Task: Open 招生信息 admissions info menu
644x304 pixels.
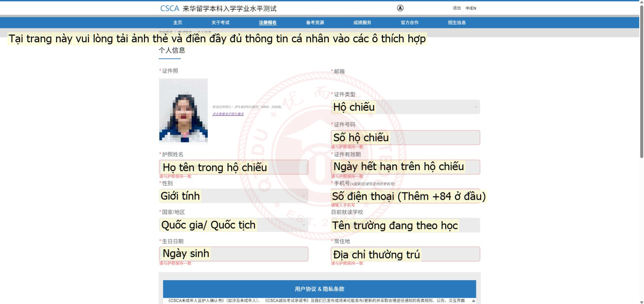Action: pos(457,23)
